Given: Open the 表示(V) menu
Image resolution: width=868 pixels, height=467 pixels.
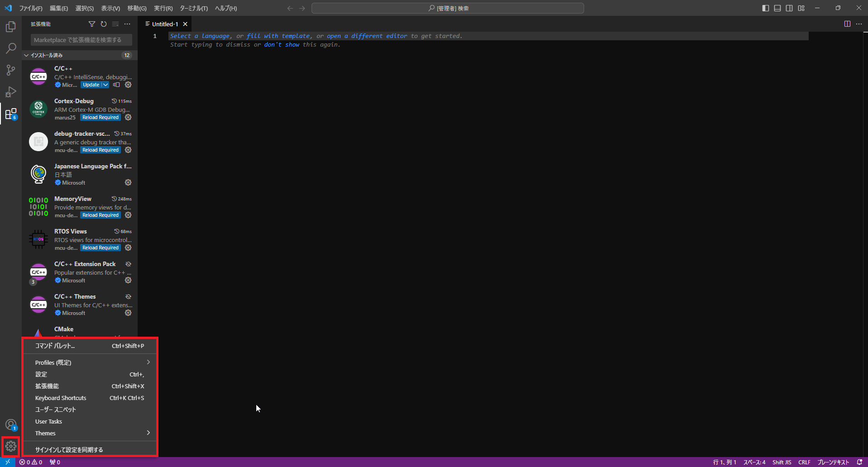Looking at the screenshot, I should click(110, 8).
